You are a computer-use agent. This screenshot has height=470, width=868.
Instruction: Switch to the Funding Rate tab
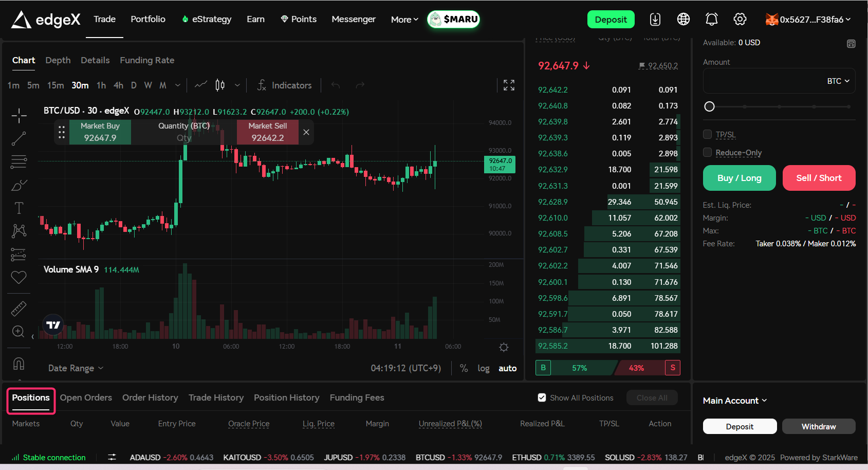(x=147, y=60)
